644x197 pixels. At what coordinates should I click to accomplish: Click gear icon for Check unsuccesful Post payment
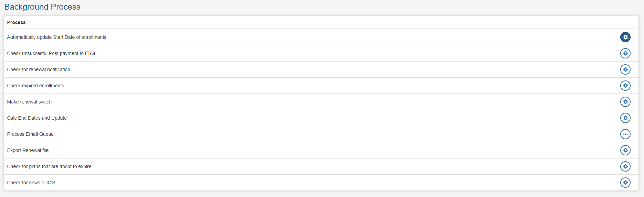[625, 53]
